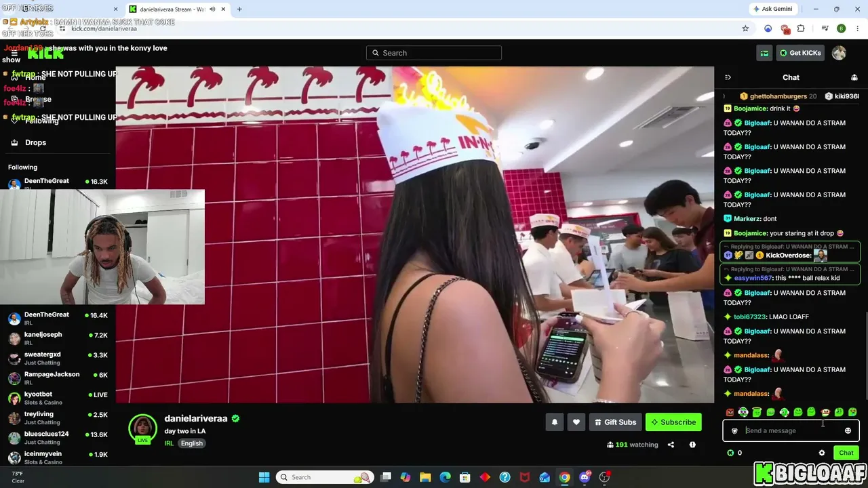Mute the danielariveraa Stream tab audio

[x=212, y=9]
